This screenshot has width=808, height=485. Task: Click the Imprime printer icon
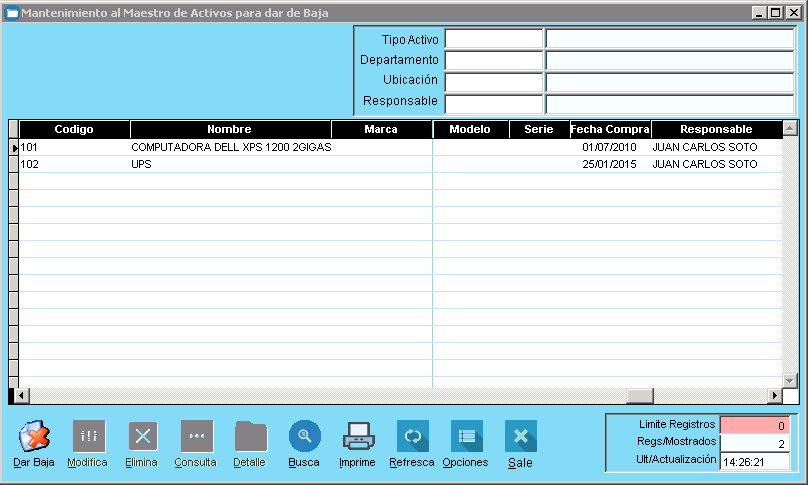(358, 436)
